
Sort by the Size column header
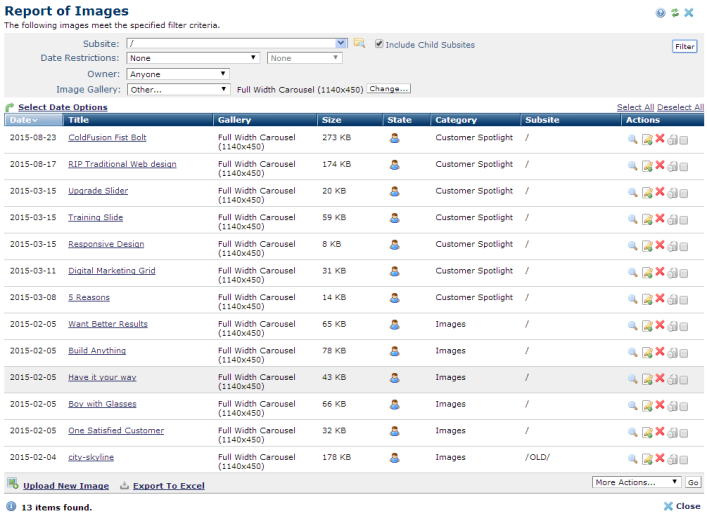[331, 120]
